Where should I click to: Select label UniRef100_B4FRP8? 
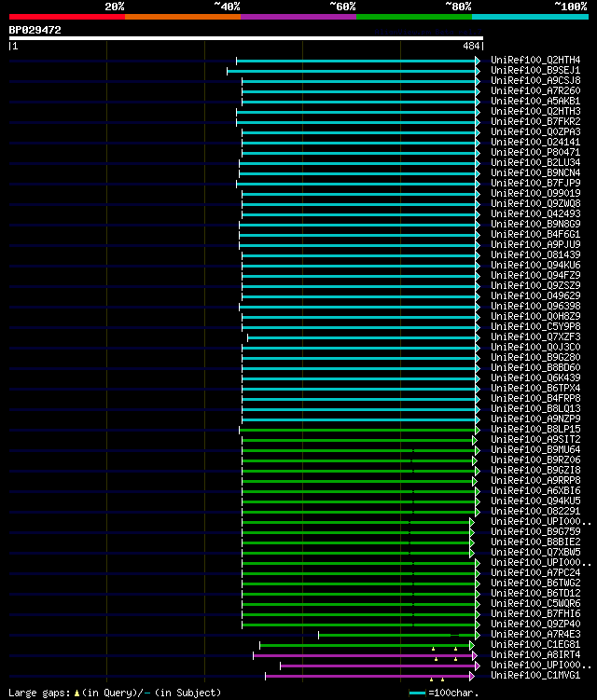pyautogui.click(x=535, y=399)
